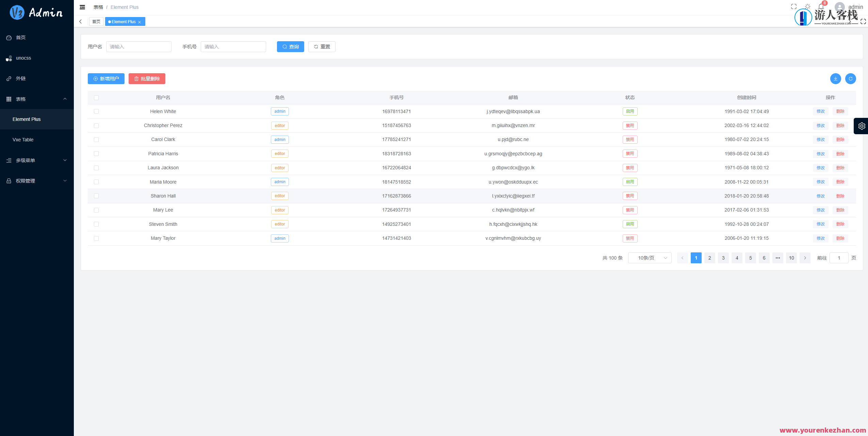Click the page jump input next to 前往

click(x=839, y=258)
